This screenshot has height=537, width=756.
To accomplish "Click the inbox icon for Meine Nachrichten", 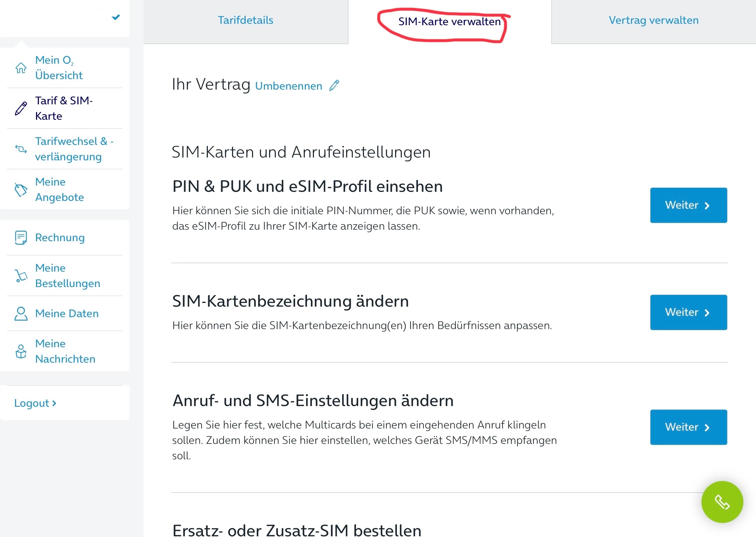I will click(x=21, y=351).
